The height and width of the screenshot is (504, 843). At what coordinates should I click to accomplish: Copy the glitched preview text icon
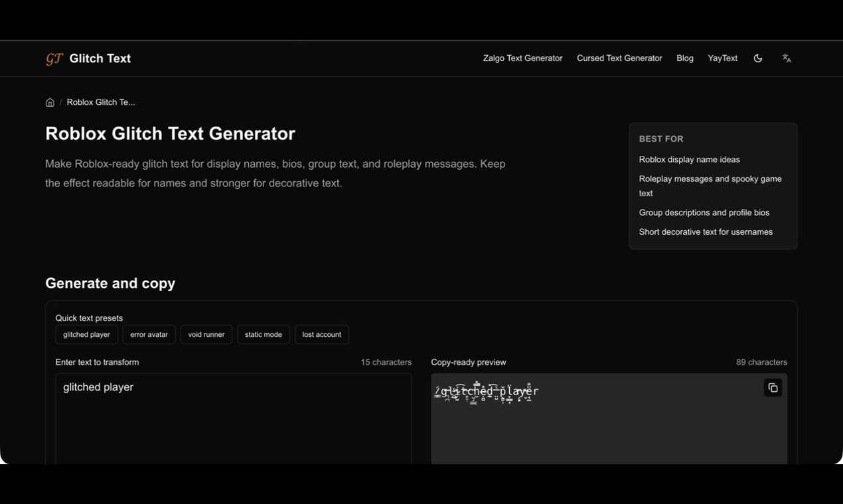pyautogui.click(x=773, y=388)
